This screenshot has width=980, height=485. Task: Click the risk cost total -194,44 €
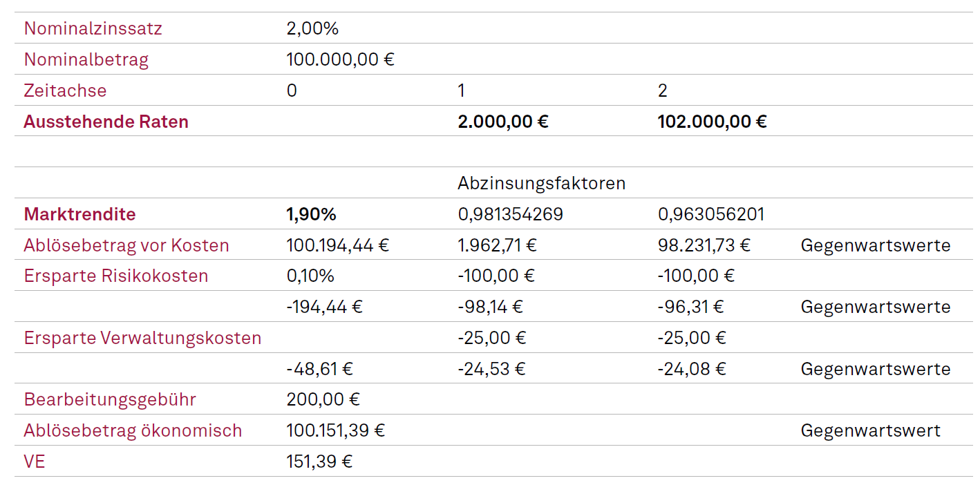(x=324, y=307)
